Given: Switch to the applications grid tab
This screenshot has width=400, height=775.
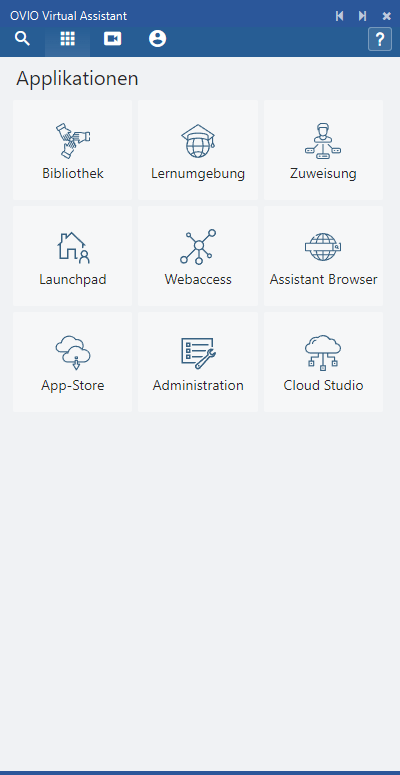Looking at the screenshot, I should coord(67,39).
